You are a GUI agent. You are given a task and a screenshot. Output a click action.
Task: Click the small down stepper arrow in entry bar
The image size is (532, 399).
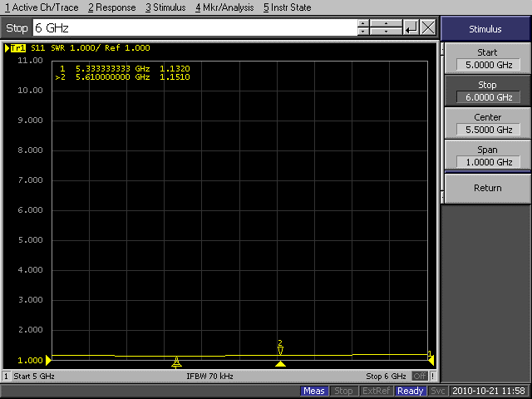362,32
